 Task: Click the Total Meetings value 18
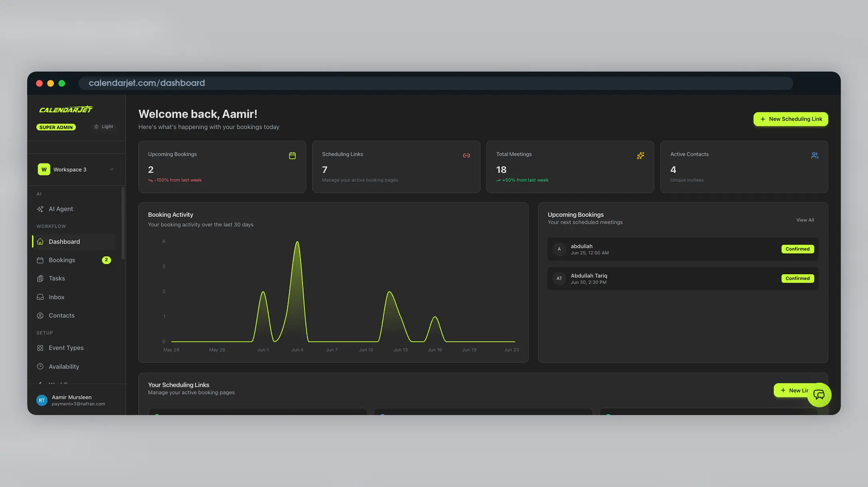pos(501,170)
